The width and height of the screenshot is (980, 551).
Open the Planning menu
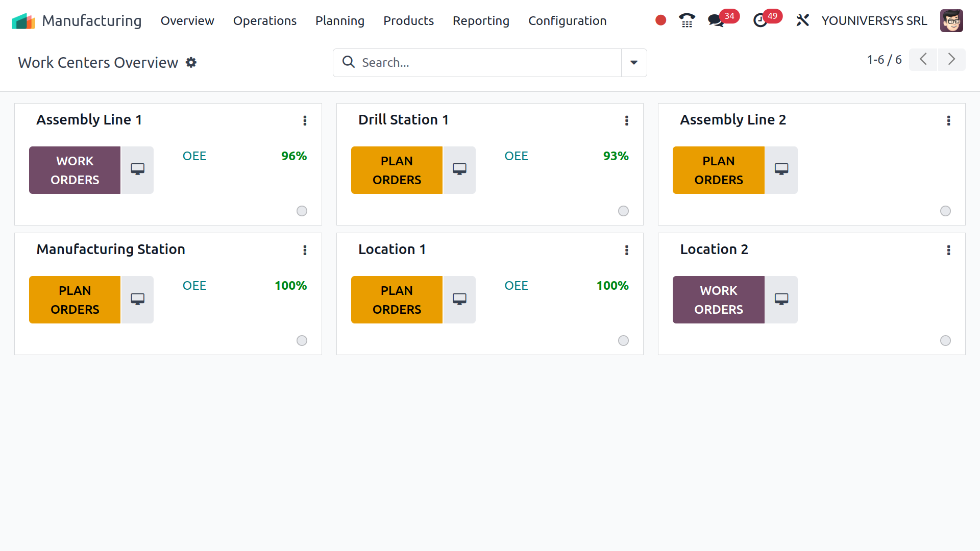click(339, 21)
